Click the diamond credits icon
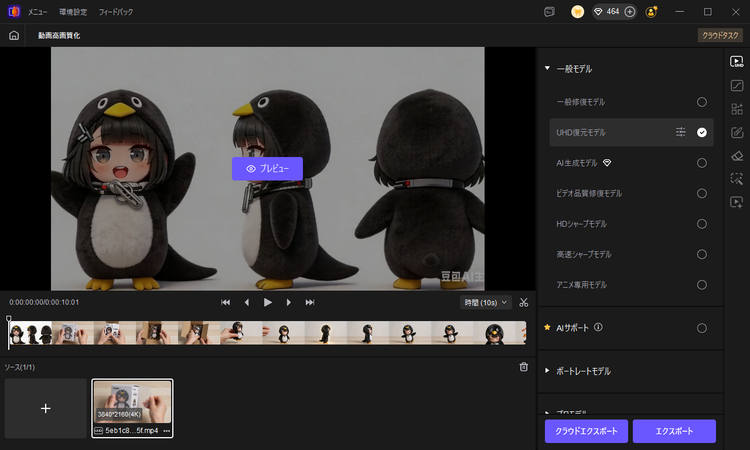 coord(598,11)
